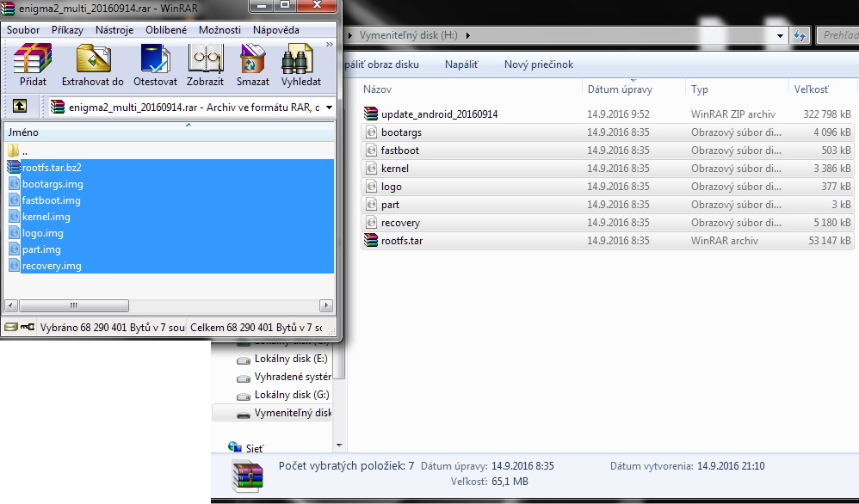This screenshot has width=859, height=504.
Task: Select recovery.img in WinRAR list
Action: tap(169, 266)
